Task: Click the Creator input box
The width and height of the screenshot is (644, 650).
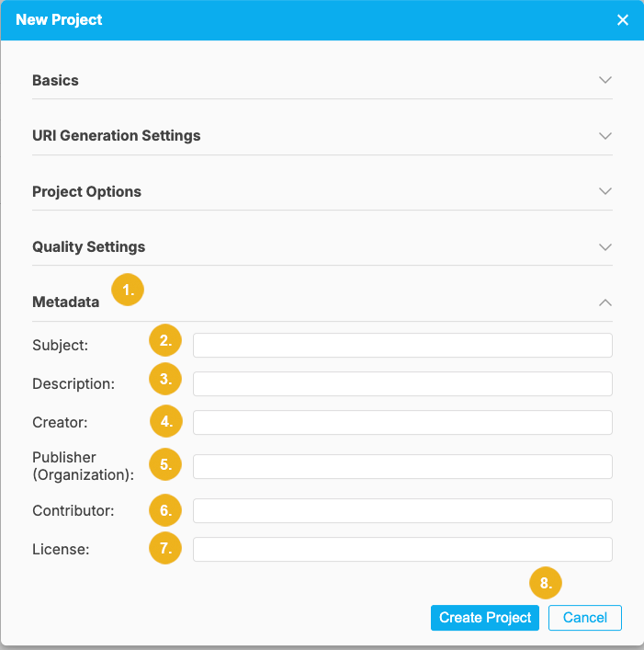Action: coord(402,422)
